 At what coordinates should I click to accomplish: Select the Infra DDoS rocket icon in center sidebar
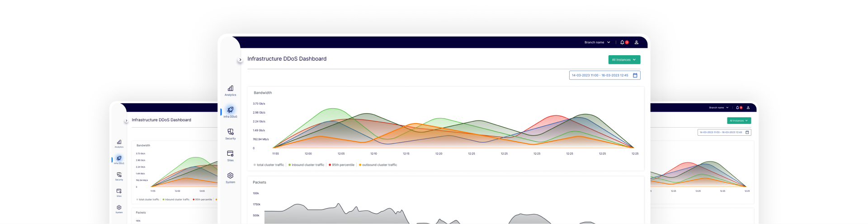(230, 111)
